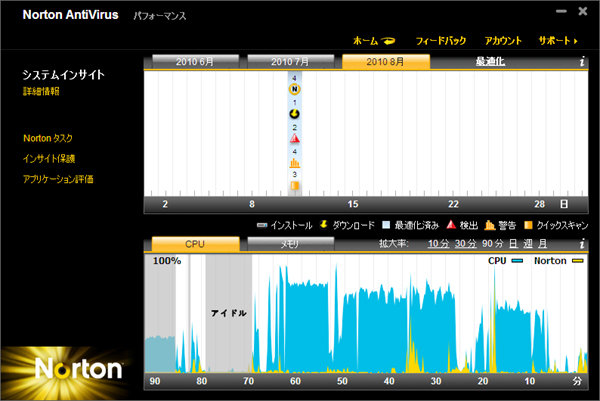The height and width of the screenshot is (401, 600).
Task: Open the アカウント link
Action: 503,41
